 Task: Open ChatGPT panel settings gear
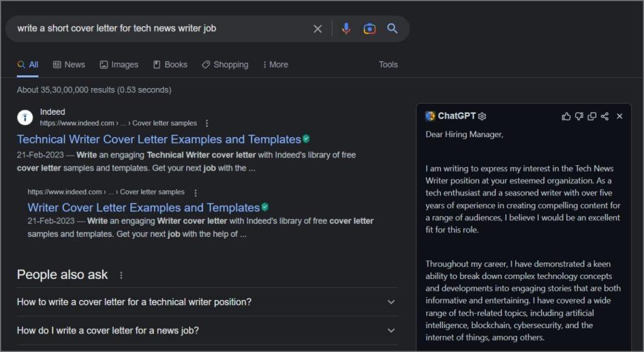[482, 116]
